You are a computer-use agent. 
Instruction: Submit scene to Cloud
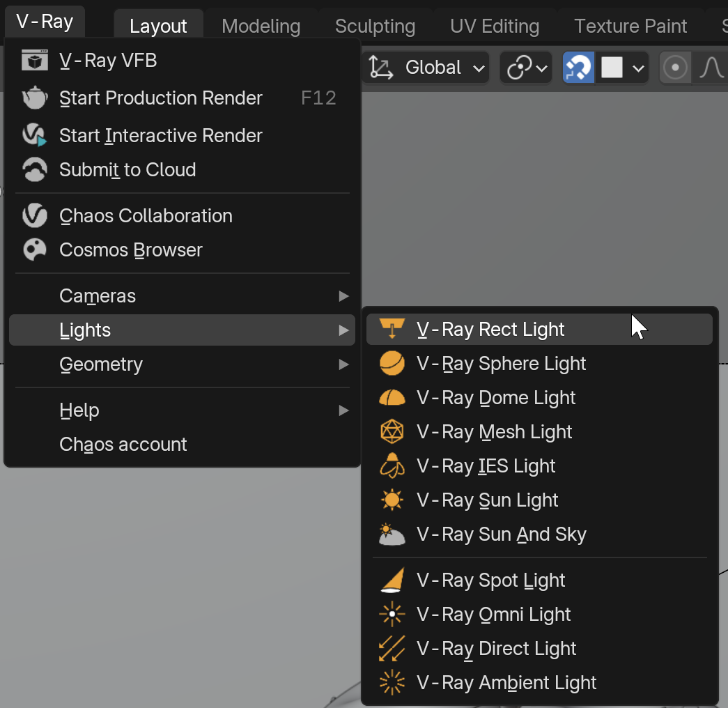pyautogui.click(x=182, y=169)
